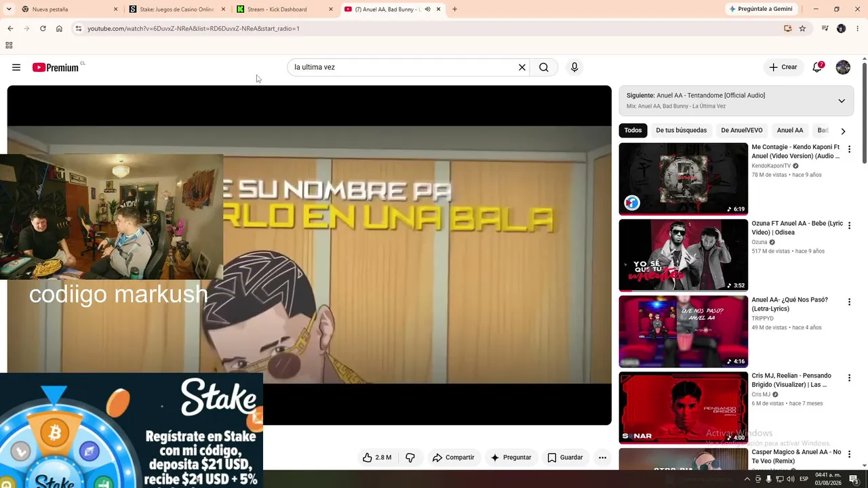Open ¿Qué Nos Pasó? thumbnail
The height and width of the screenshot is (488, 868).
coord(684,331)
